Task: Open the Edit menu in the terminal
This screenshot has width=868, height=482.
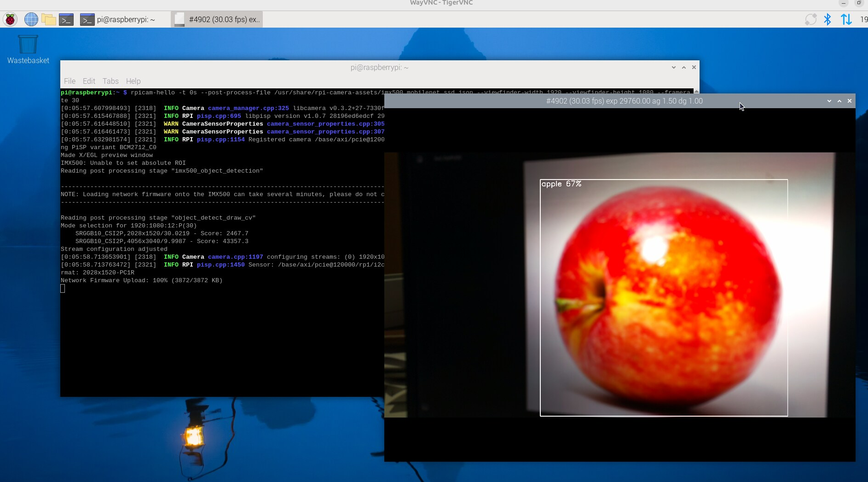Action: tap(89, 81)
